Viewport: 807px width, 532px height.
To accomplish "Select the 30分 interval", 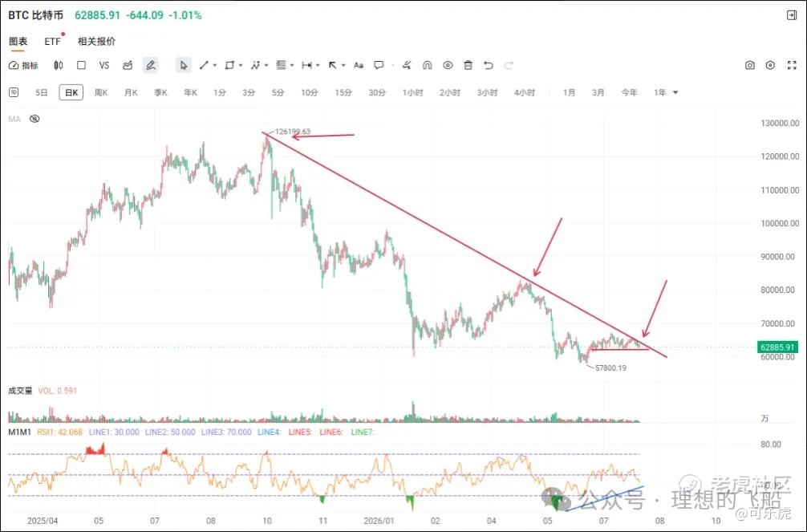I will 377,93.
